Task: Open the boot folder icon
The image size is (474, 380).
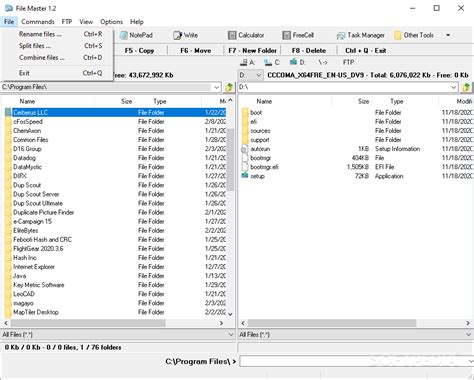Action: coord(245,112)
